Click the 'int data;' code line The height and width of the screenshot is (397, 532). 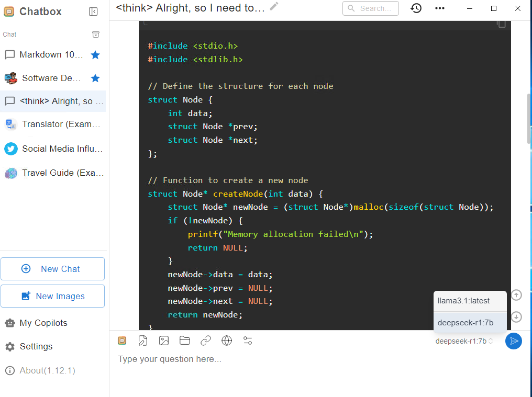click(190, 113)
